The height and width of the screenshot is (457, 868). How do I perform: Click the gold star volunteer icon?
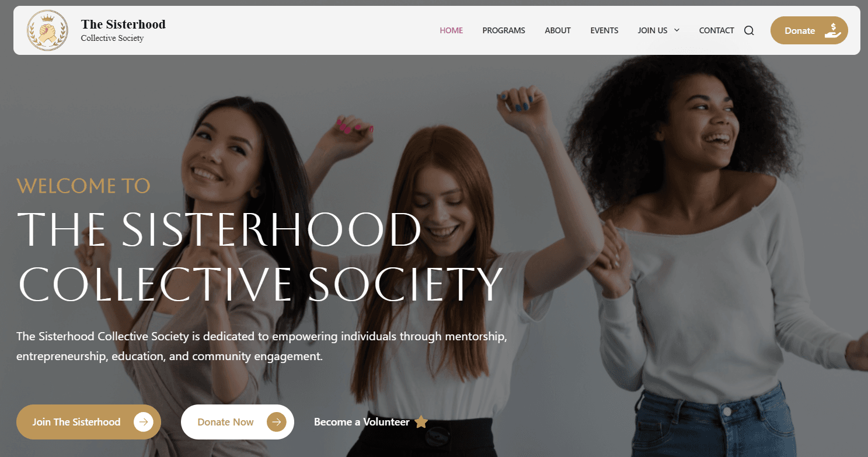click(x=421, y=421)
